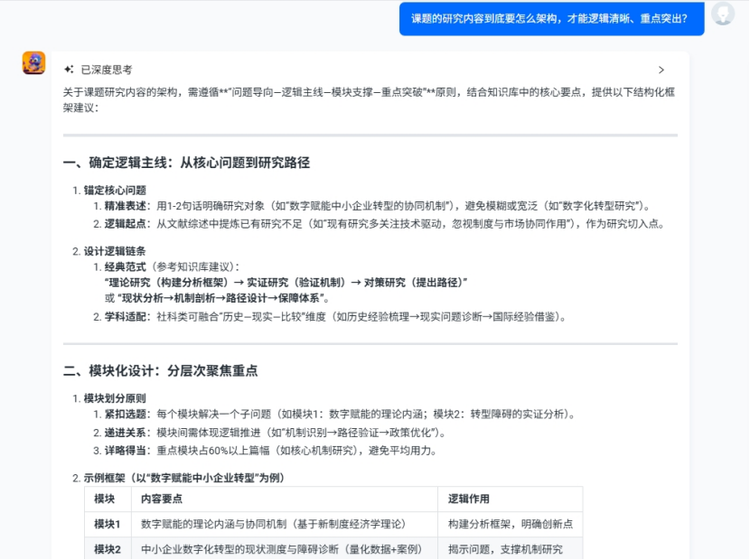
Task: Click the blue user question bubble
Action: coord(551,19)
